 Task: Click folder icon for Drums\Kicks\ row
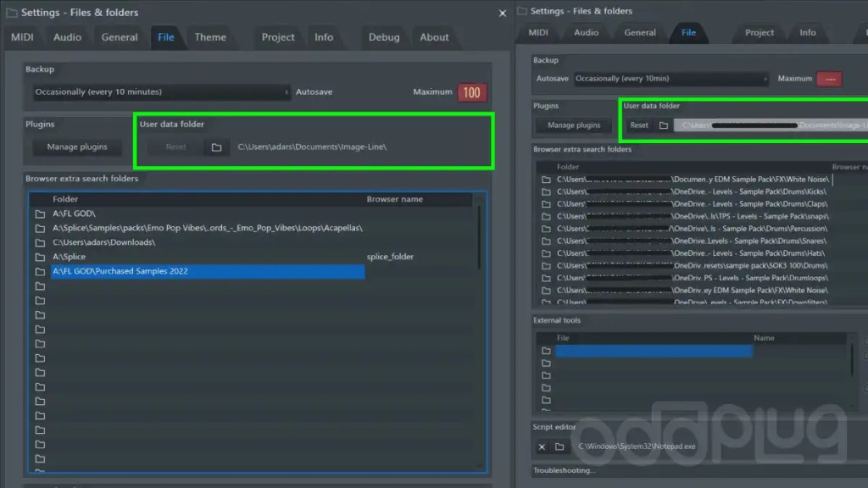[x=546, y=191]
